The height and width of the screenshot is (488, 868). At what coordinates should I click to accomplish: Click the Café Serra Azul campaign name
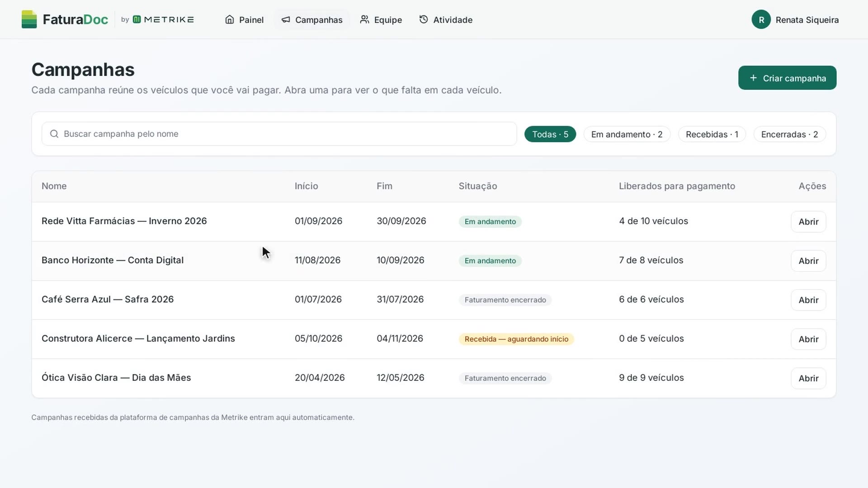pyautogui.click(x=108, y=299)
